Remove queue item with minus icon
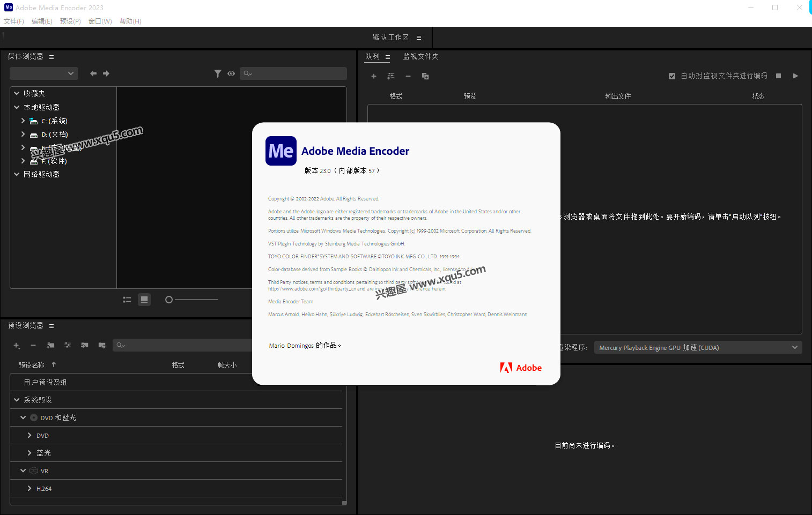The width and height of the screenshot is (812, 515). pyautogui.click(x=408, y=76)
